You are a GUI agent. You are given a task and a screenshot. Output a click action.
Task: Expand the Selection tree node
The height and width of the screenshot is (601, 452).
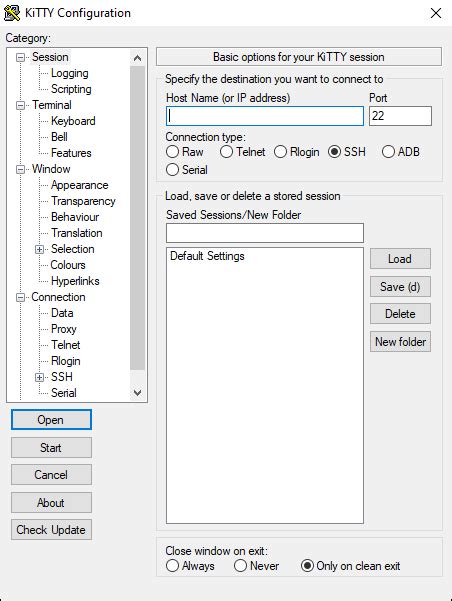(x=39, y=250)
